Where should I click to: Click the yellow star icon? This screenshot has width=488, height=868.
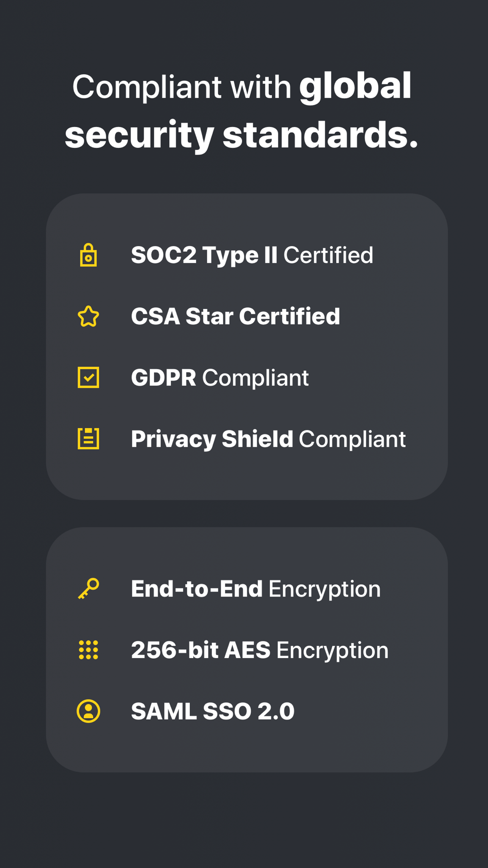(x=88, y=316)
